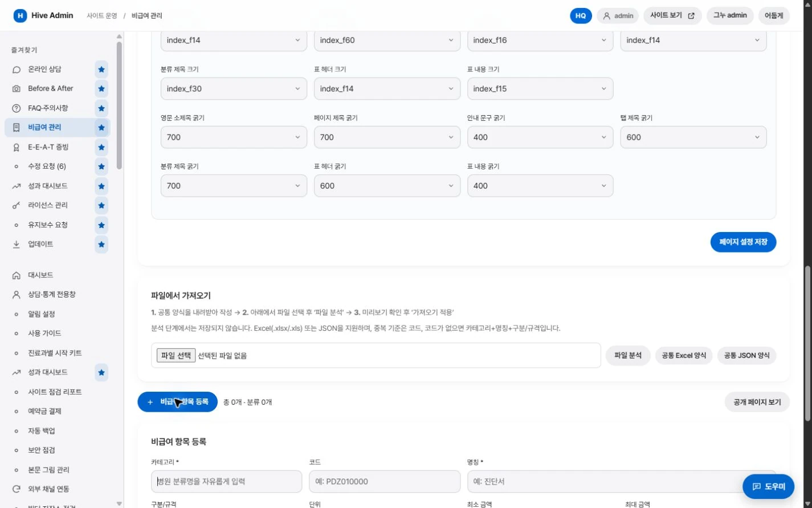Image resolution: width=812 pixels, height=508 pixels.
Task: Open the 도우미 helper chat button
Action: pos(768,487)
